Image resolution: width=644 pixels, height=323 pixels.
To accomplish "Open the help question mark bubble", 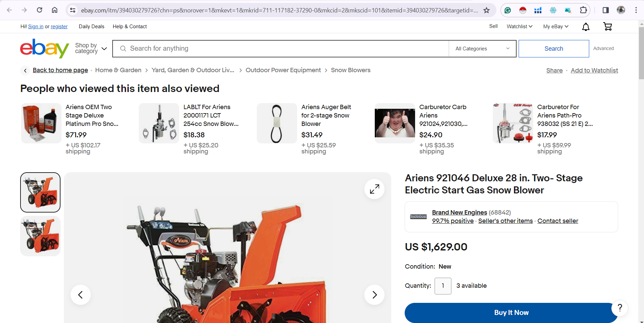I will (620, 308).
